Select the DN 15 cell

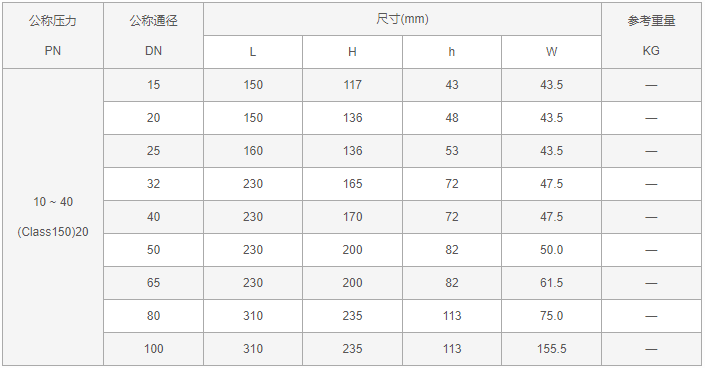[x=153, y=85]
